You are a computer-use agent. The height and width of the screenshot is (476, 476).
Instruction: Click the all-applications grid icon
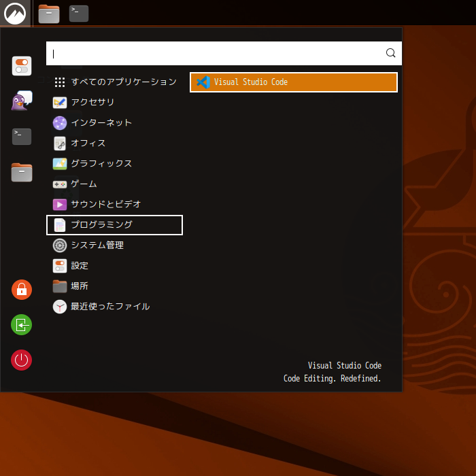(60, 82)
